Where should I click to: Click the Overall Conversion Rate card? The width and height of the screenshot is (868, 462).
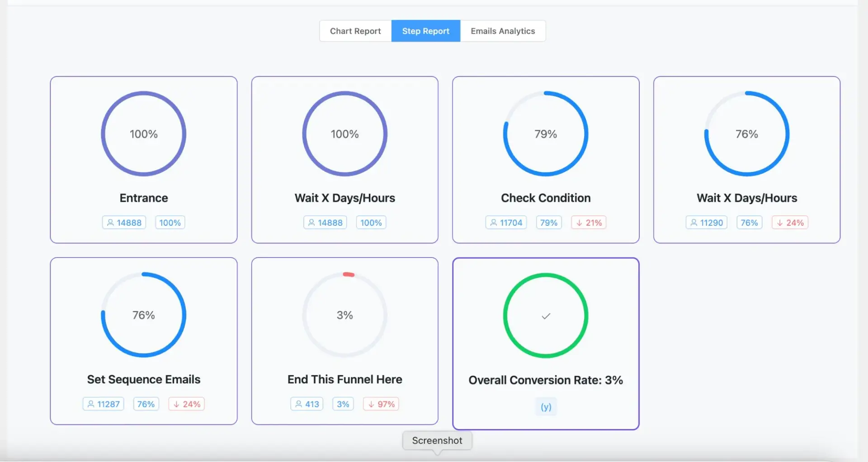point(545,344)
